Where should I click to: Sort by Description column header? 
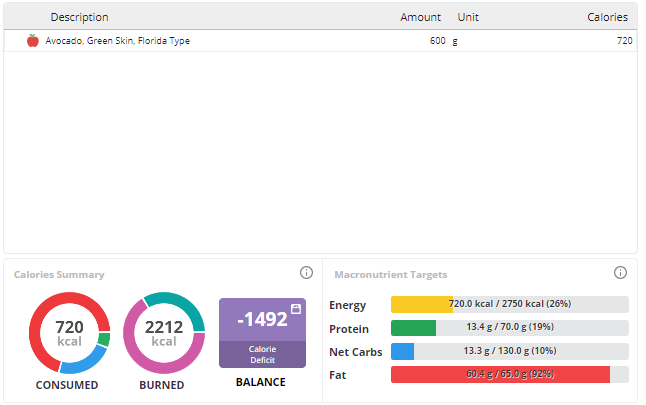80,17
